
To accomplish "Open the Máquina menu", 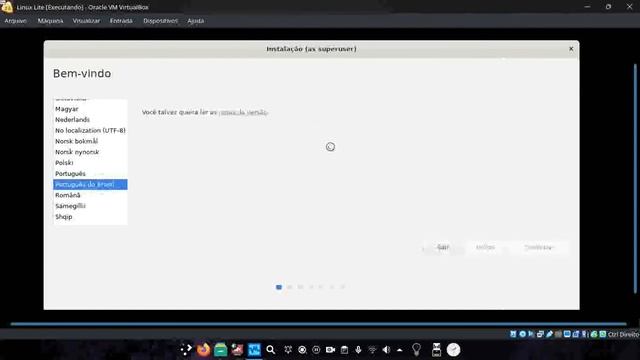I will click(50, 21).
